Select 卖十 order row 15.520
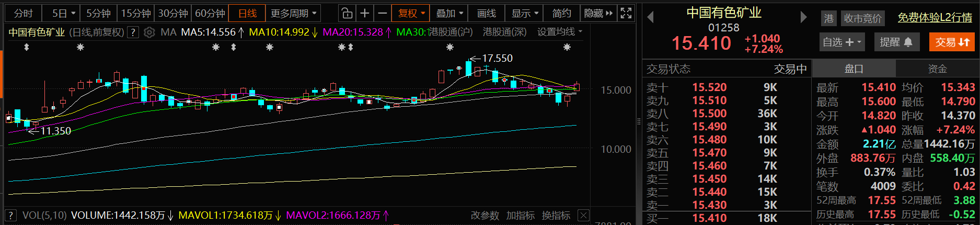Viewport: 980px width, 225px height. (x=726, y=87)
